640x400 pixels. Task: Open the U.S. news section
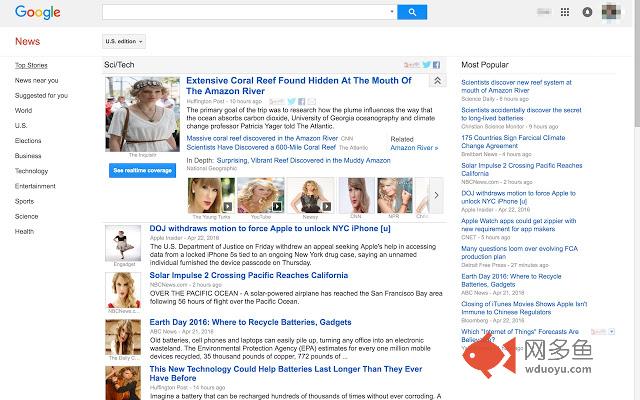click(x=21, y=126)
